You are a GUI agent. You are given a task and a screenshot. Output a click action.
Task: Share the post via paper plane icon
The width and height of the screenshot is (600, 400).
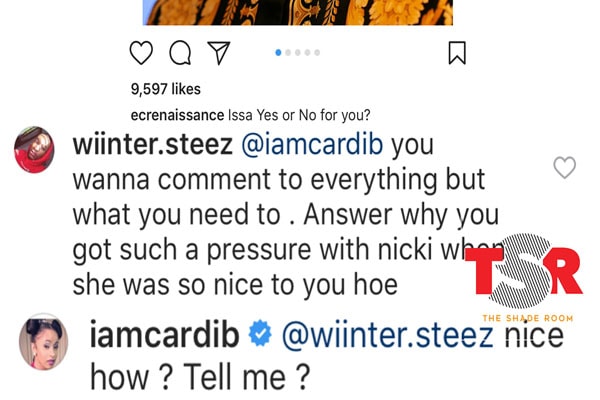pos(218,52)
